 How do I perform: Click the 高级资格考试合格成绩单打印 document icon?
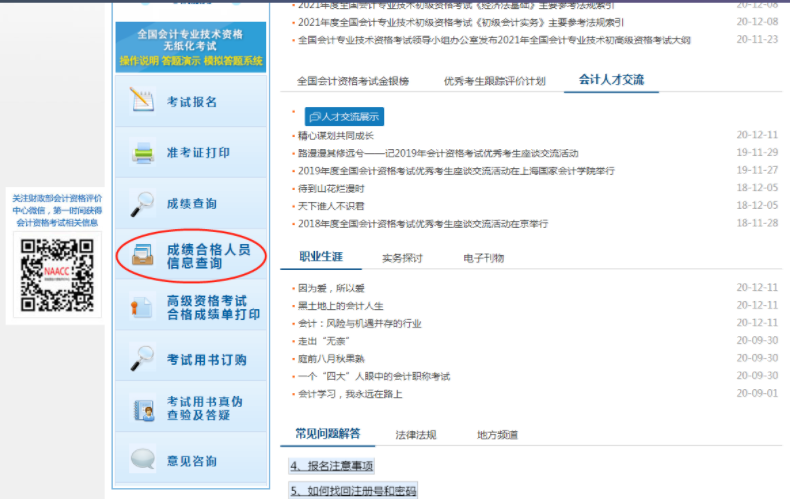142,307
